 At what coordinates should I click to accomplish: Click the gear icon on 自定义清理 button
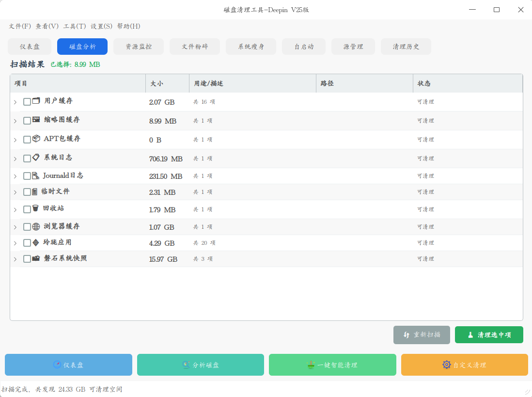click(447, 365)
